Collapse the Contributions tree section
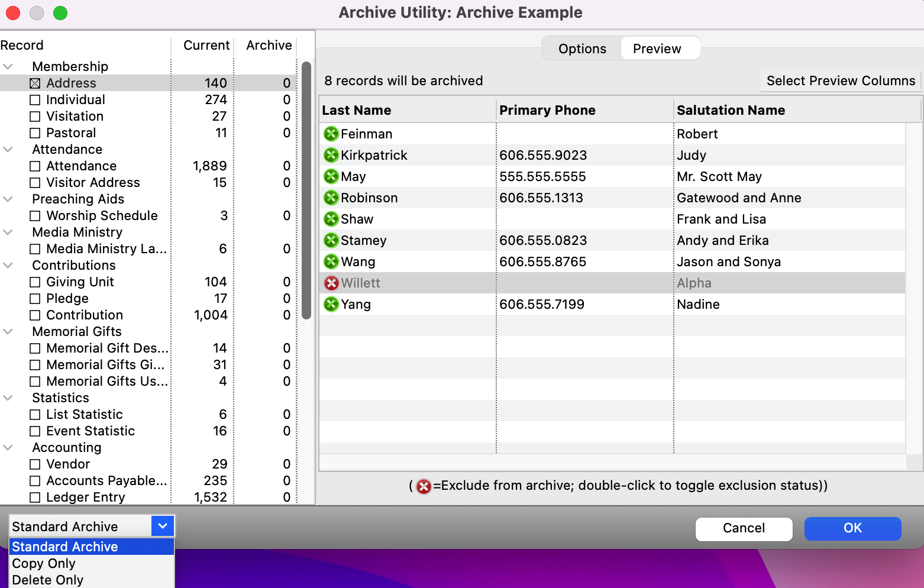924x588 pixels. click(8, 265)
